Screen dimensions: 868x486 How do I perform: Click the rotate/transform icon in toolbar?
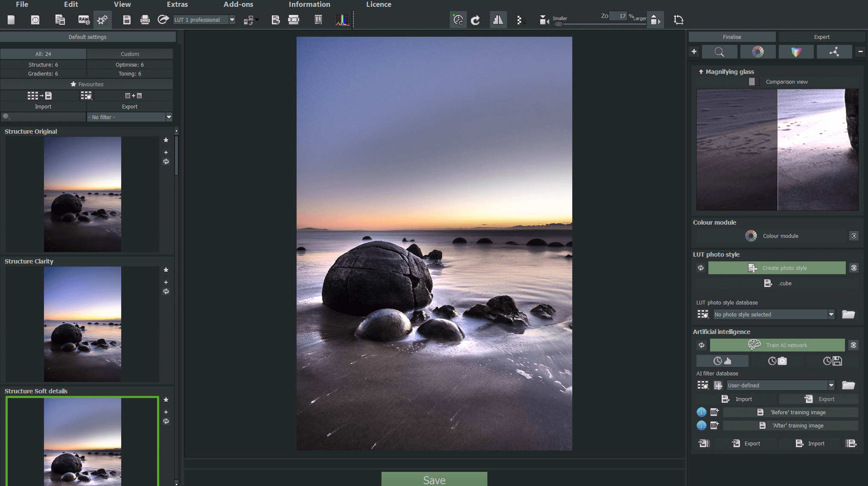(679, 20)
